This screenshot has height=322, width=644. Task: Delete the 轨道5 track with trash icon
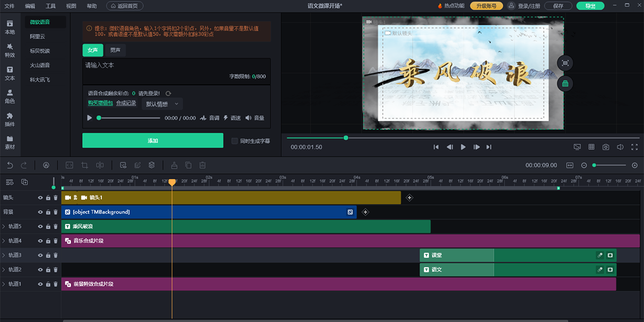(x=55, y=226)
